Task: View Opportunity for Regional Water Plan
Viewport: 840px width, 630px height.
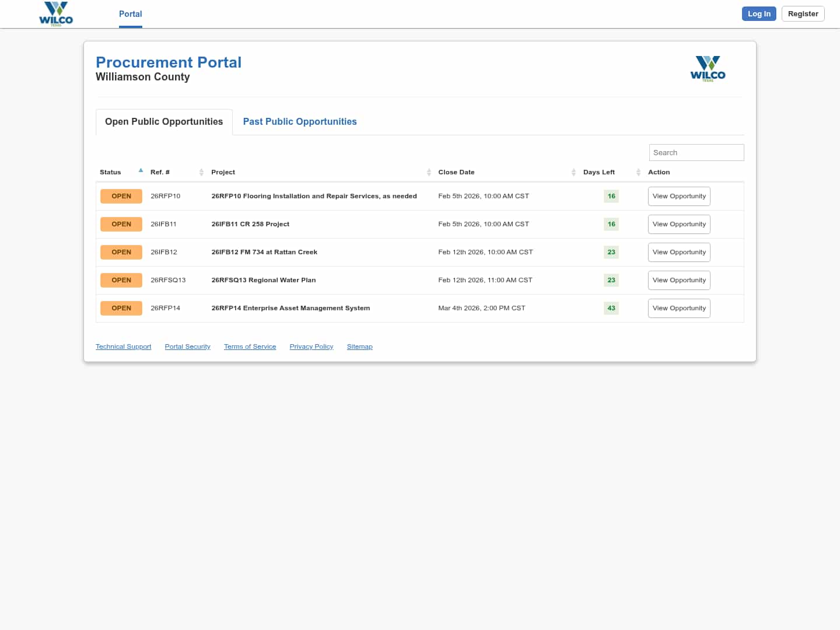Action: [x=679, y=280]
